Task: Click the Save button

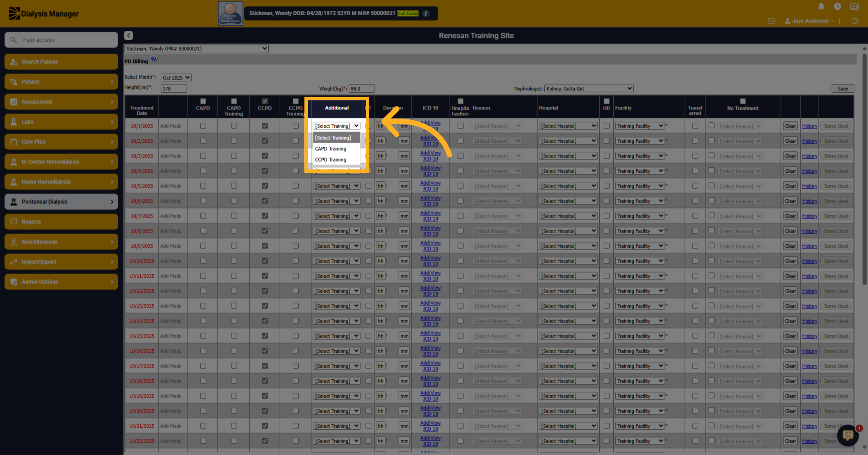Action: pos(843,88)
